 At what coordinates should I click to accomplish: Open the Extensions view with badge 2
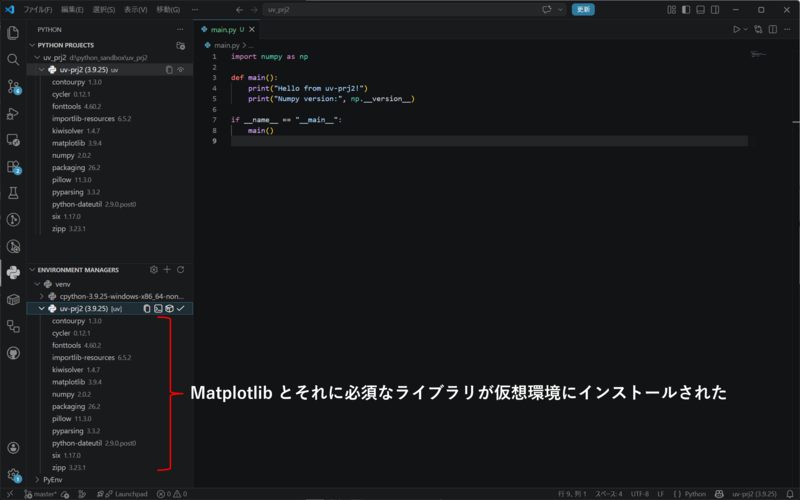click(x=13, y=167)
